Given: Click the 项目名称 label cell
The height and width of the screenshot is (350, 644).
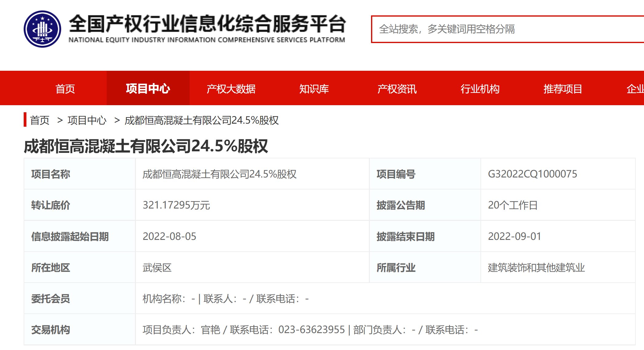Looking at the screenshot, I should point(80,174).
